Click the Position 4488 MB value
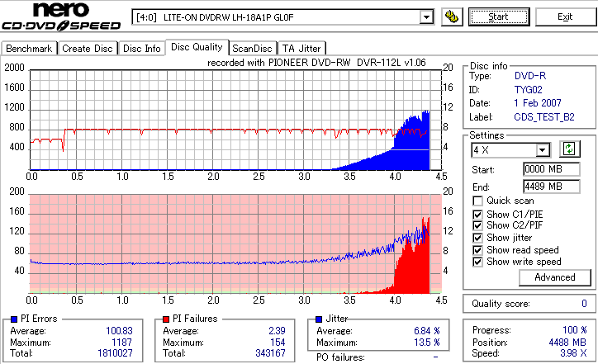This screenshot has height=364, width=598. click(x=567, y=343)
